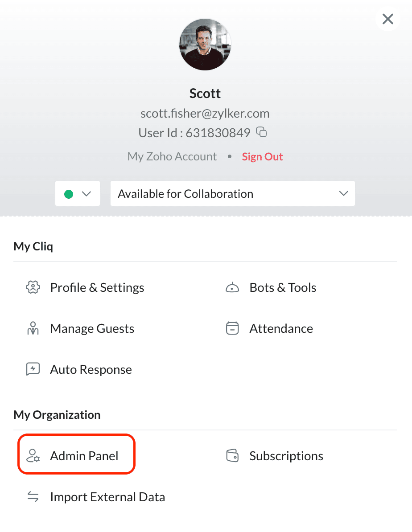The height and width of the screenshot is (532, 412).
Task: Click the Admin Panel user-gear icon
Action: (x=33, y=456)
